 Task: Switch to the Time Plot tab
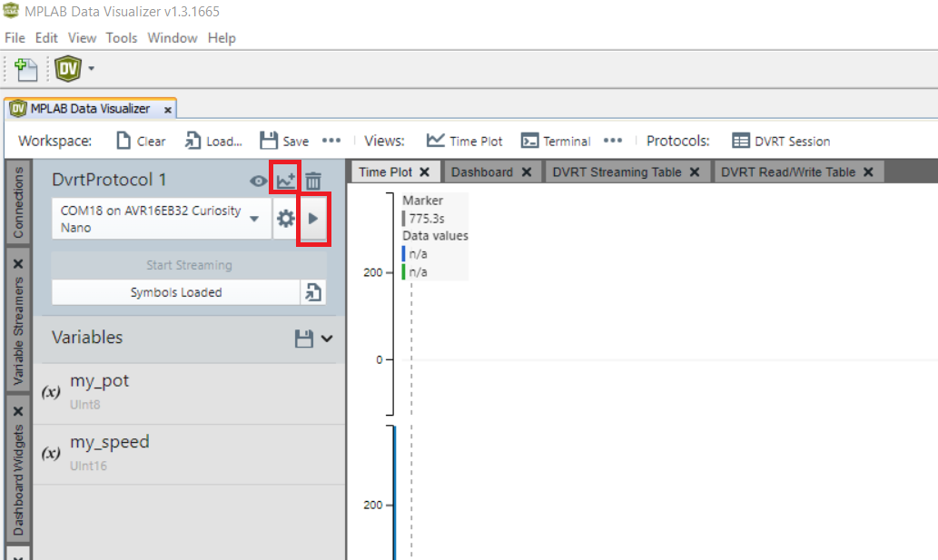coord(386,172)
